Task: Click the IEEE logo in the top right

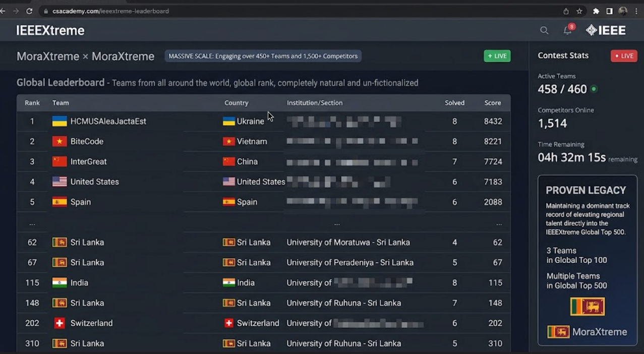Action: tap(606, 30)
